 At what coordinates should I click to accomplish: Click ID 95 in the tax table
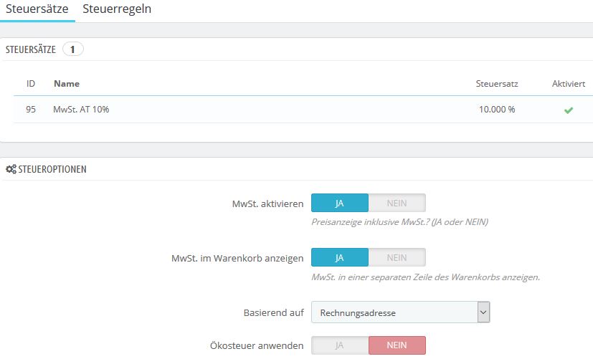point(31,110)
